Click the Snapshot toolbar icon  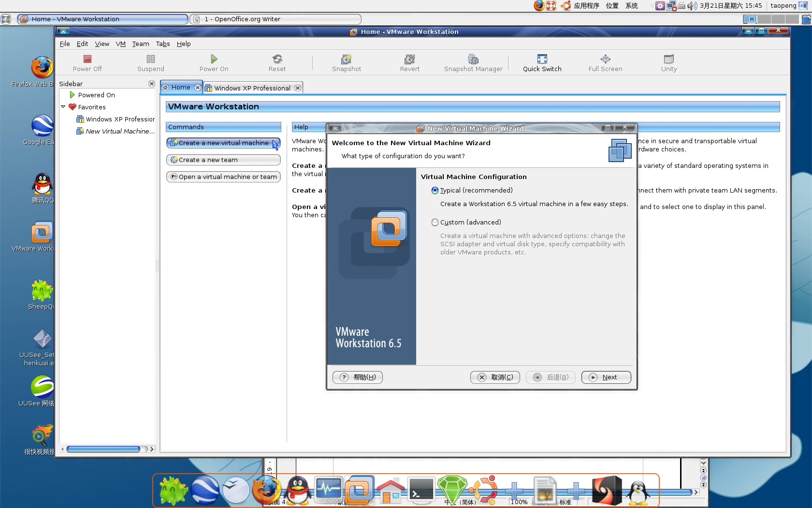(346, 59)
